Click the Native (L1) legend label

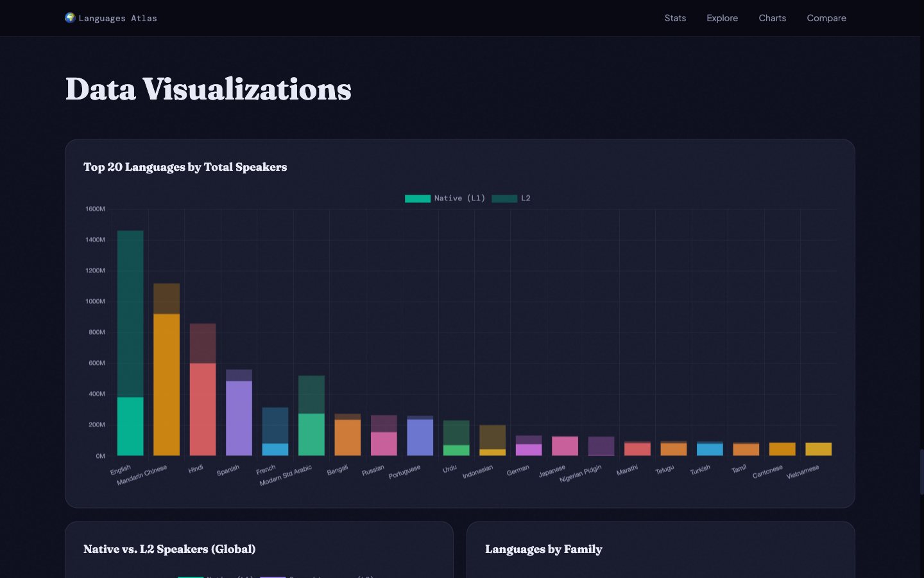coord(459,198)
